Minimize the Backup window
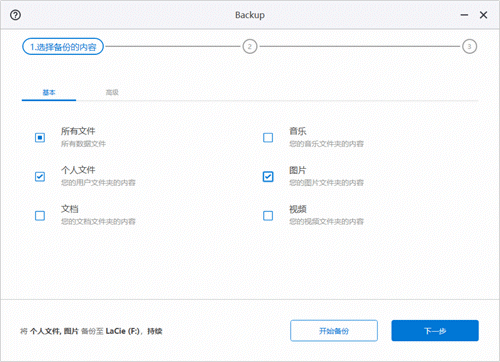The image size is (500, 362). click(464, 15)
